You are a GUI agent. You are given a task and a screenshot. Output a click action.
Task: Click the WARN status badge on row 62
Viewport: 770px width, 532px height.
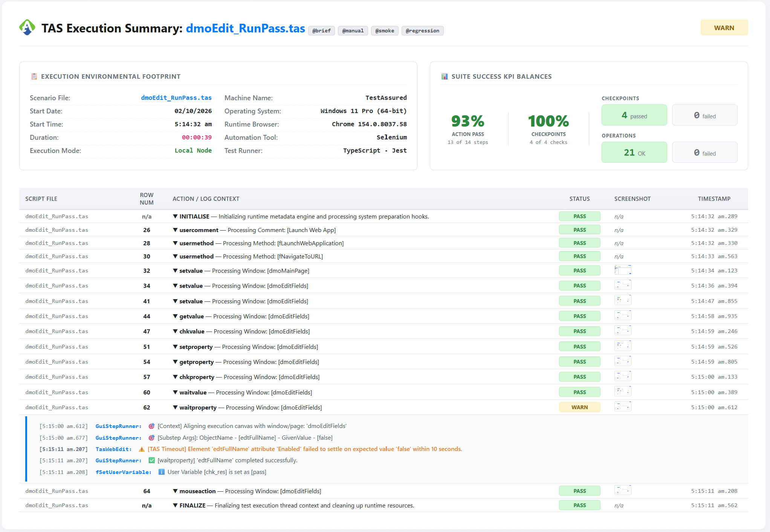pyautogui.click(x=579, y=407)
